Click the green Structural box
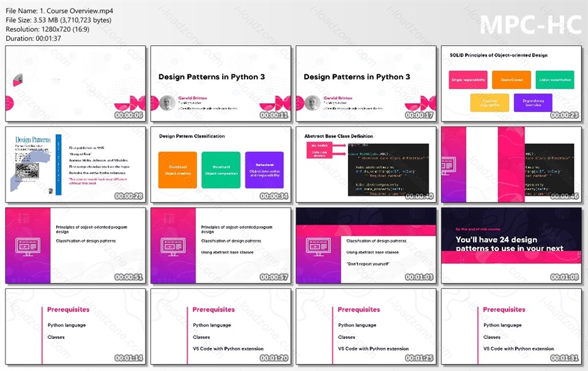 point(221,169)
